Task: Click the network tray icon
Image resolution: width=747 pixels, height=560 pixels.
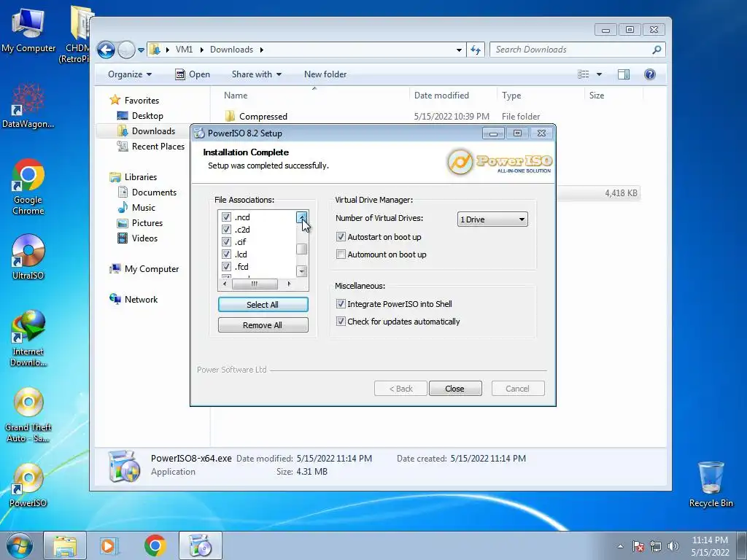Action: coord(656,546)
